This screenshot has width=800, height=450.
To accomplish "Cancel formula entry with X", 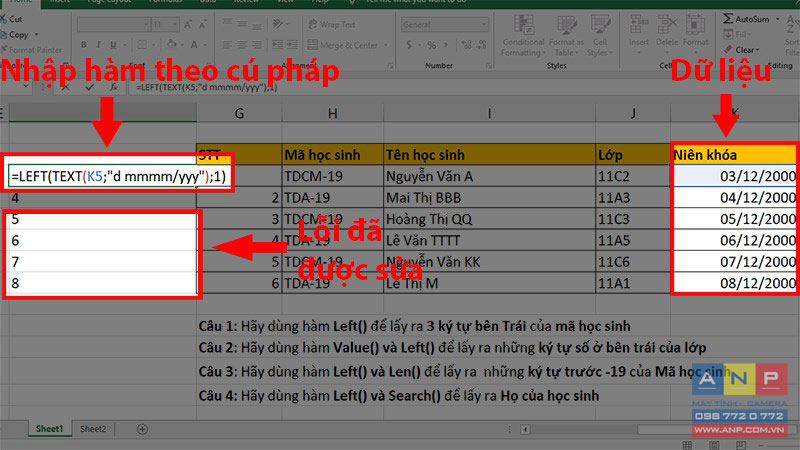I will (x=65, y=87).
